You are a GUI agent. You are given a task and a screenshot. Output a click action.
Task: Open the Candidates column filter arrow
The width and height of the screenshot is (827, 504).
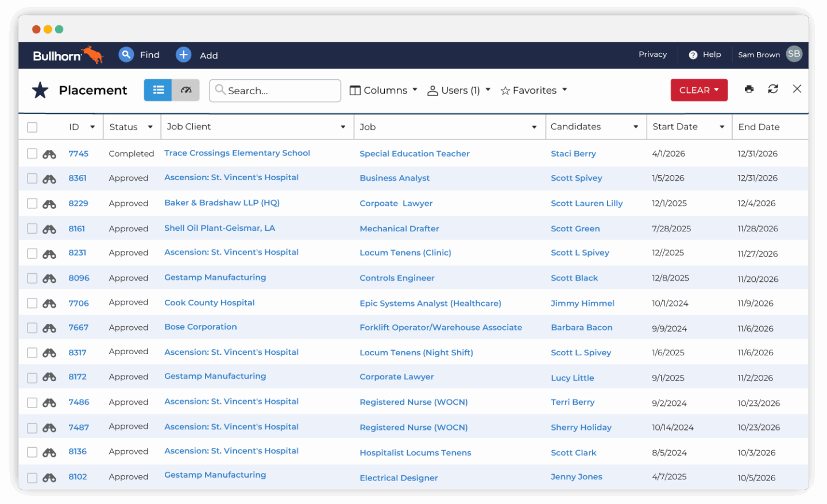pyautogui.click(x=636, y=127)
